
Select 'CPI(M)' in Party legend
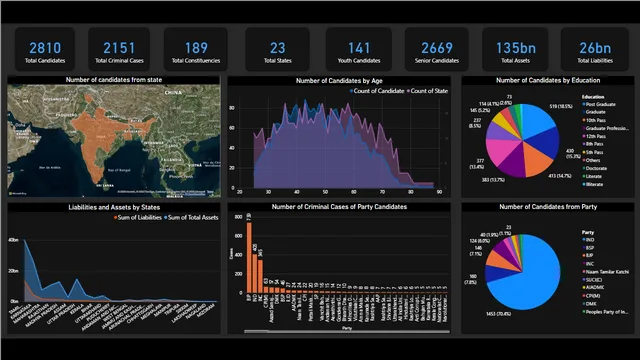tap(591, 296)
